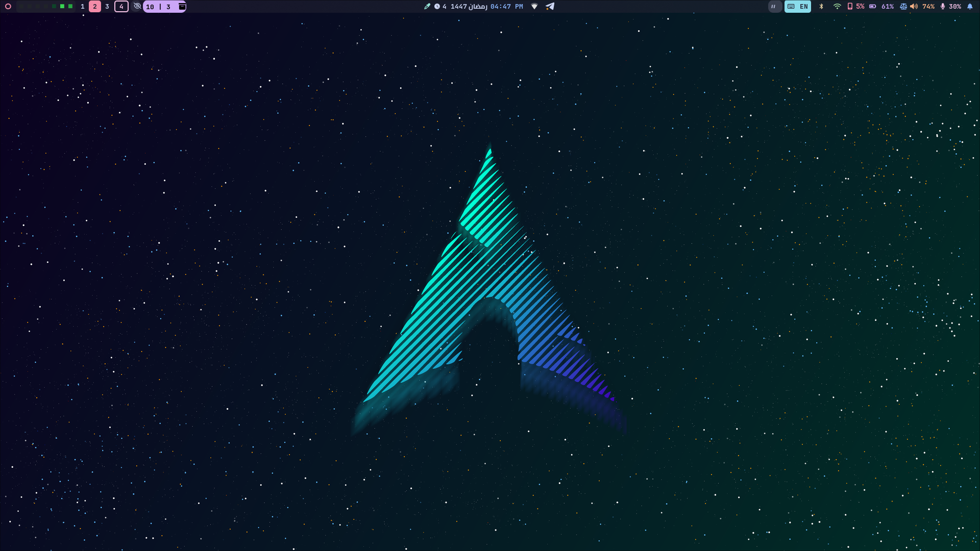Click the pause button on the right bar
Screen dimensions: 980x551
point(774,7)
